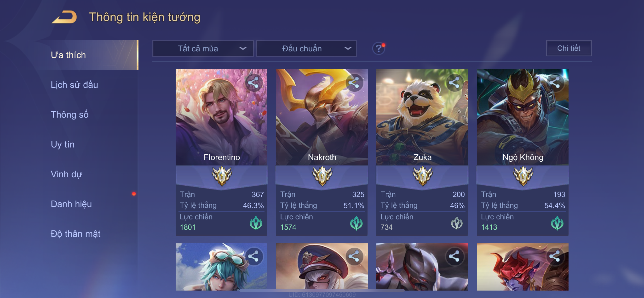Screen dimensions: 644x298
Task: Open the Đấu chuẩn mode dropdown
Action: [x=306, y=48]
